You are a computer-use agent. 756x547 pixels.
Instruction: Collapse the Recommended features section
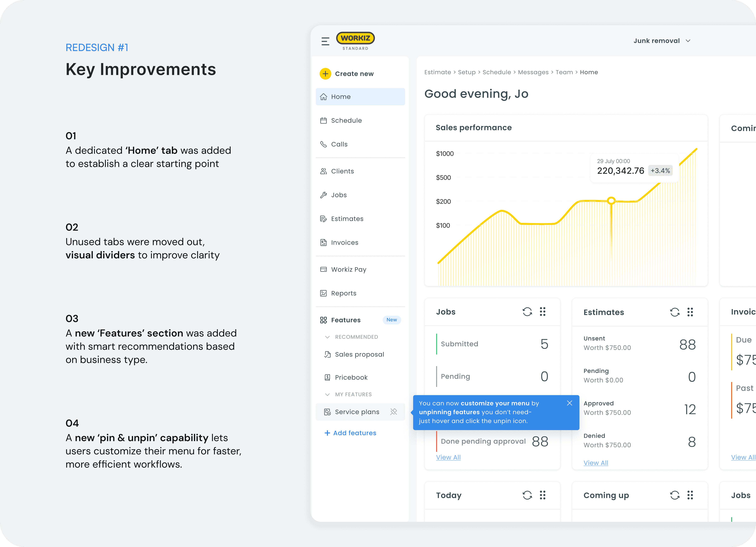[x=327, y=337]
